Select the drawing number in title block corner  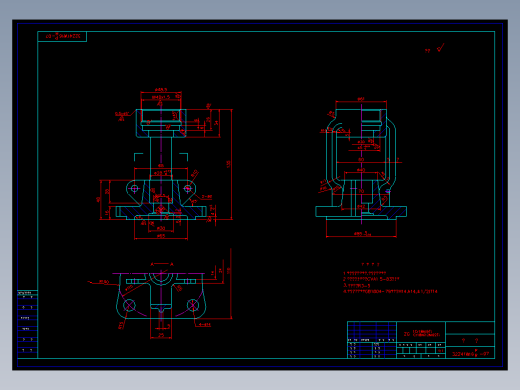tap(470, 354)
